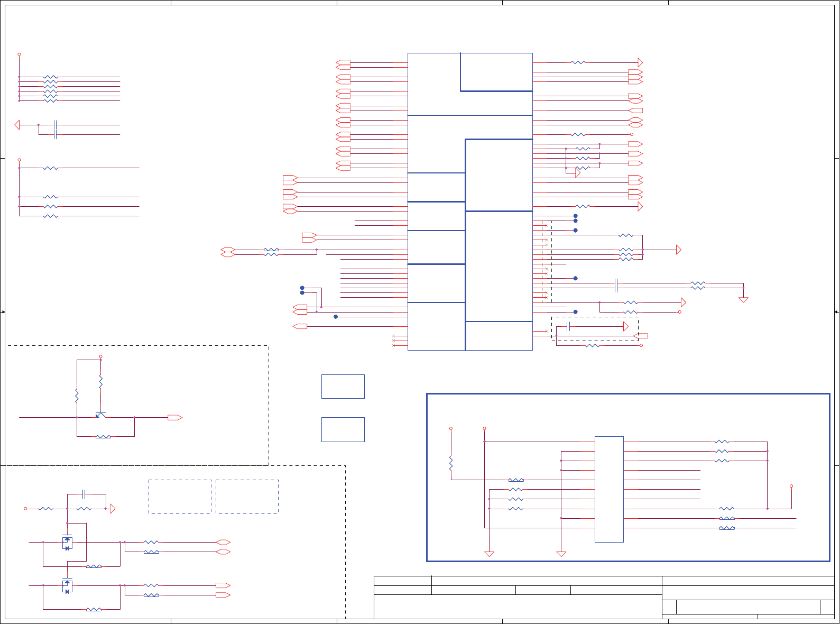Click the thick resistor below the transistor
Screen dimensions: 840x624
[x=103, y=437]
